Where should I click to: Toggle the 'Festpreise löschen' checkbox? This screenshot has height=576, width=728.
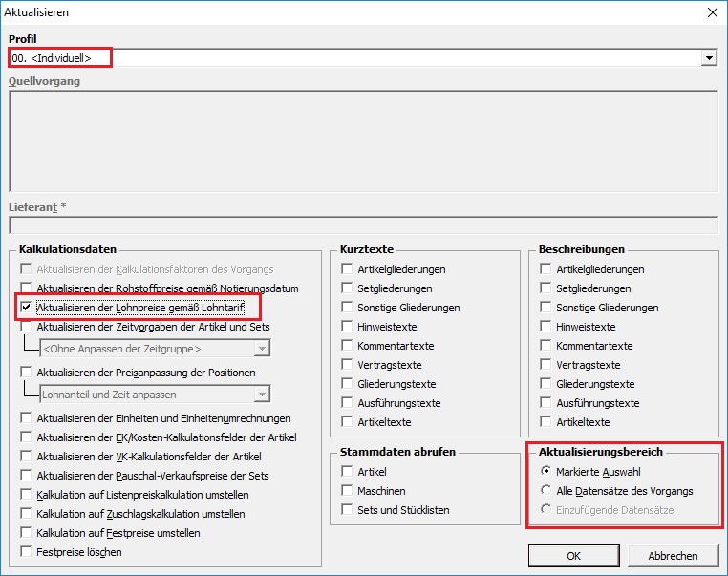pos(27,552)
